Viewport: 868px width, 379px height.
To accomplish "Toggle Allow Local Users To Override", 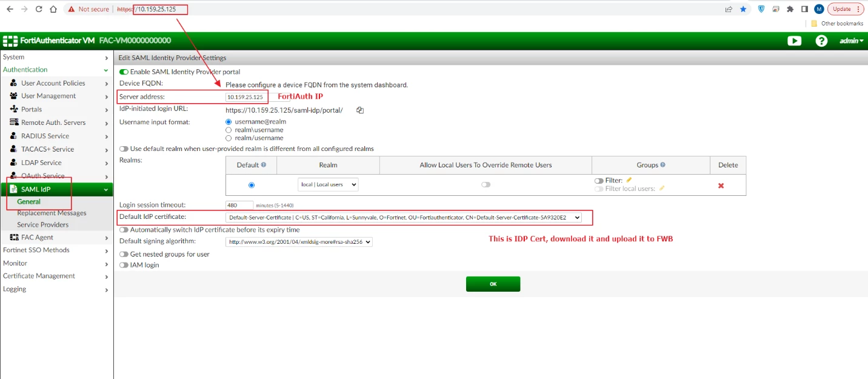I will coord(486,184).
